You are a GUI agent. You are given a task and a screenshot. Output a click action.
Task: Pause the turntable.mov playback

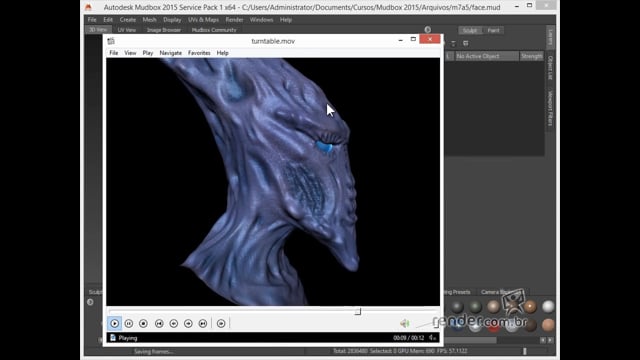(x=129, y=323)
